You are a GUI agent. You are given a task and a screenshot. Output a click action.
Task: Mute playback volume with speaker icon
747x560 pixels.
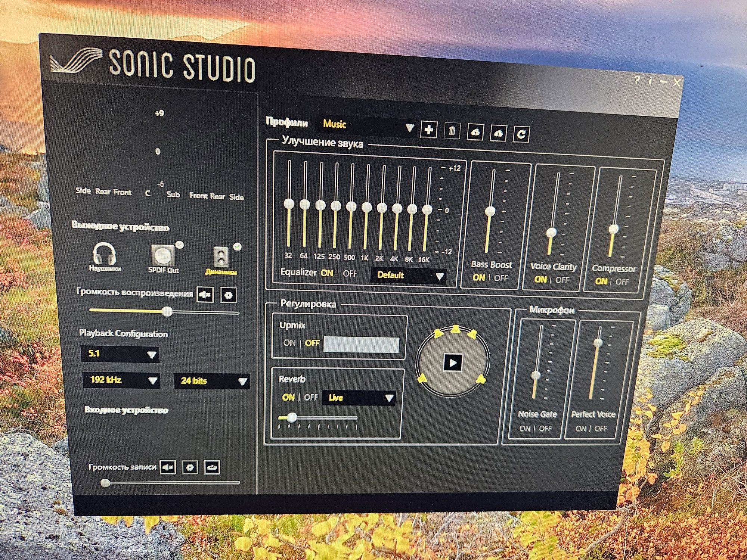(205, 295)
